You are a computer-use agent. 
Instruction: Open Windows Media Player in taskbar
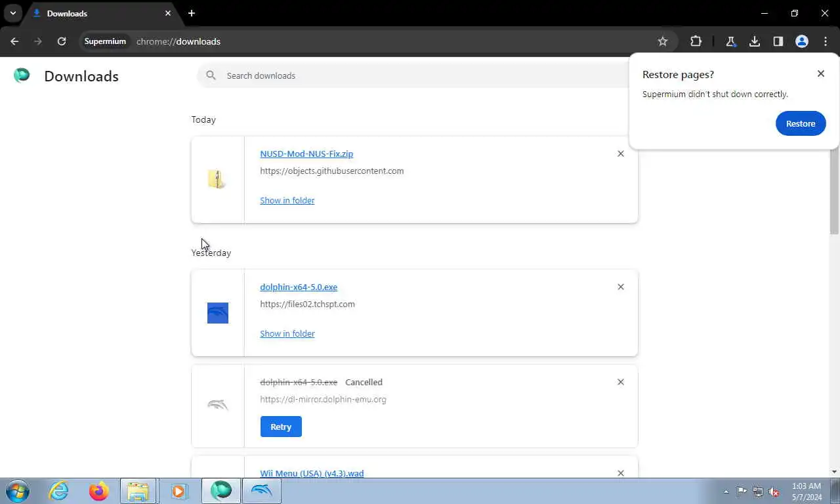[x=178, y=491]
